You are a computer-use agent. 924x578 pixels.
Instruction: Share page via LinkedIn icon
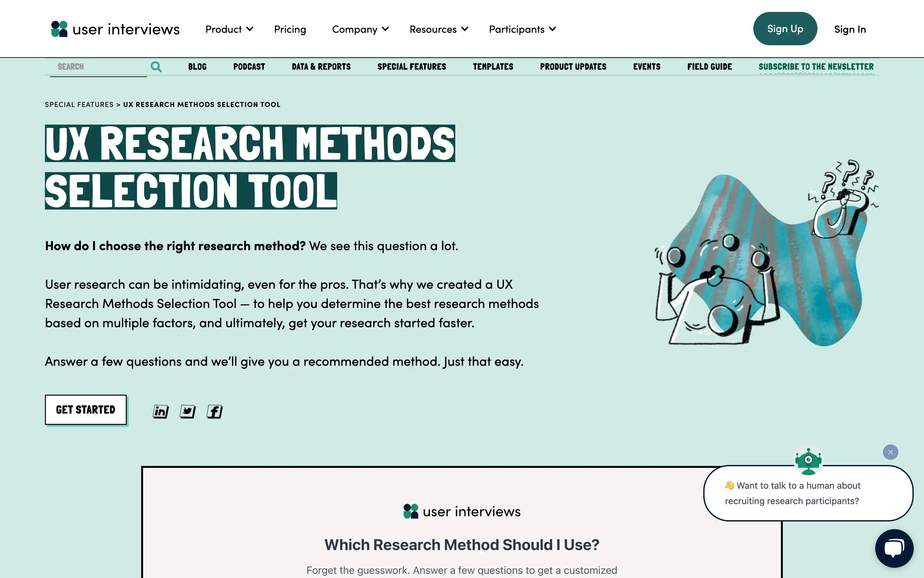pos(160,412)
